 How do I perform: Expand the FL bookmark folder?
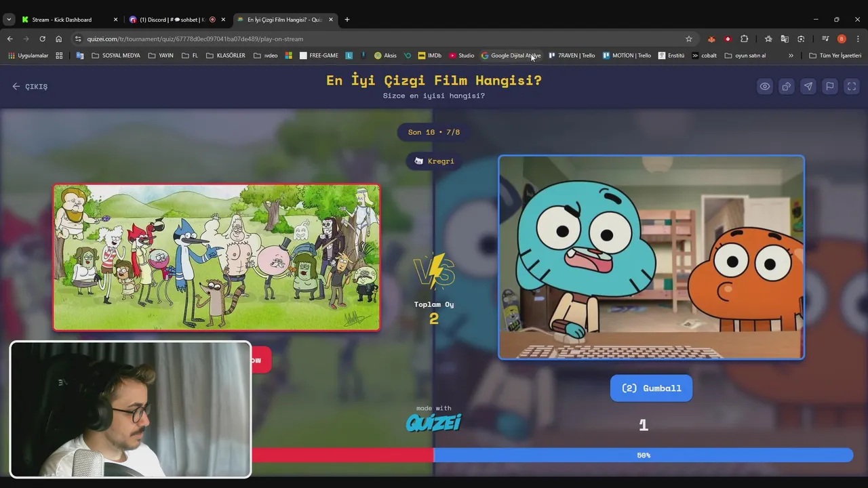[x=190, y=56]
